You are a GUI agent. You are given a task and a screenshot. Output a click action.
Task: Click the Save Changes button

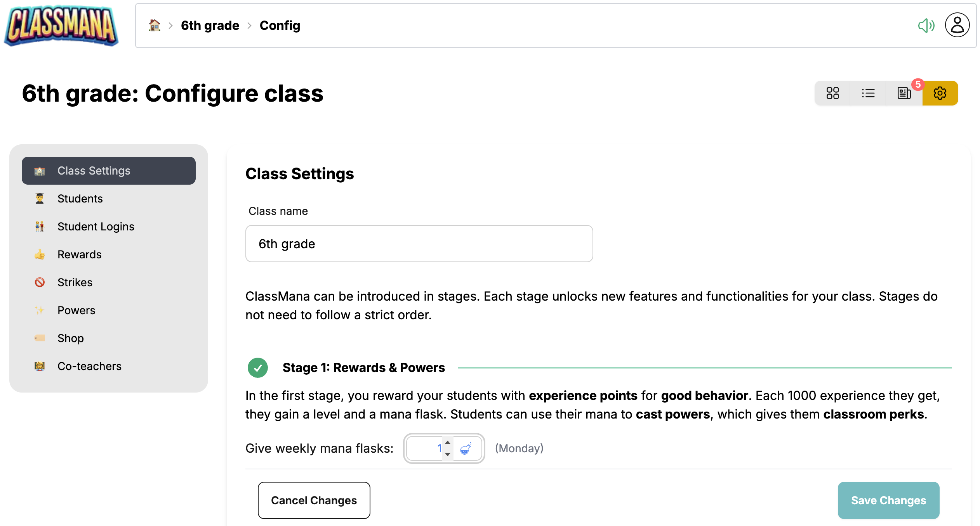(x=888, y=500)
